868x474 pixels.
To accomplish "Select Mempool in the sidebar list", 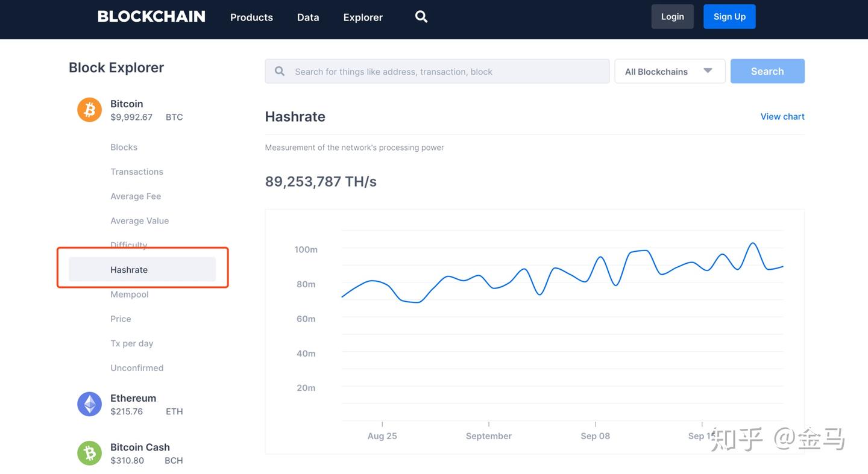I will [129, 295].
